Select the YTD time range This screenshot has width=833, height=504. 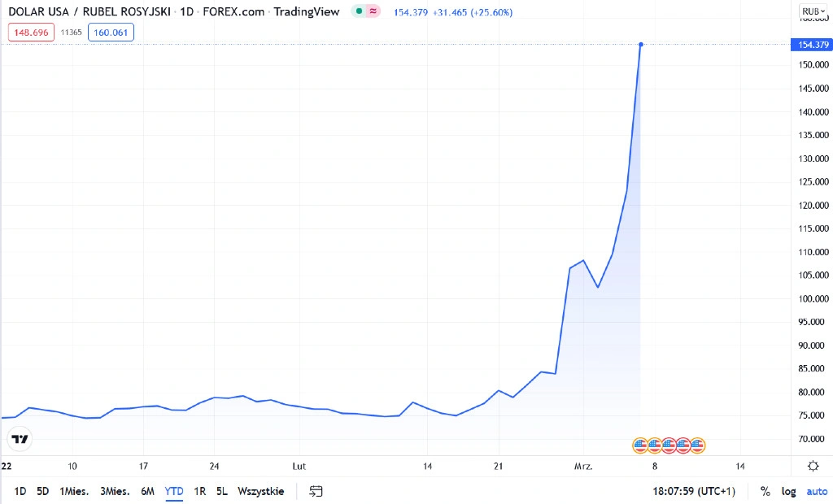[174, 491]
